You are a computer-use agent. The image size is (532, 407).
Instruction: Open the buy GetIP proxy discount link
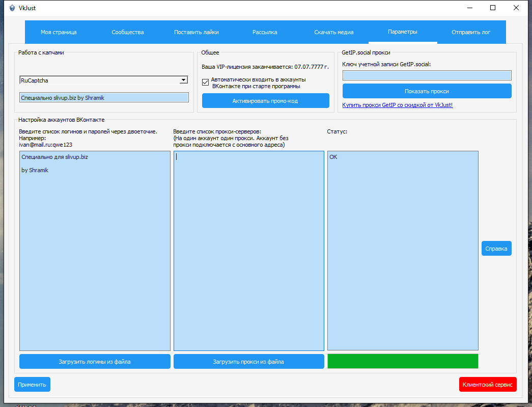[x=397, y=105]
